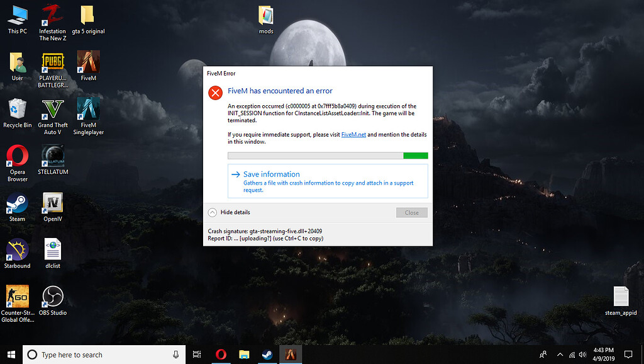Viewport: 644px width, 364px height.
Task: Switch to FiveM in the taskbar
Action: 291,355
